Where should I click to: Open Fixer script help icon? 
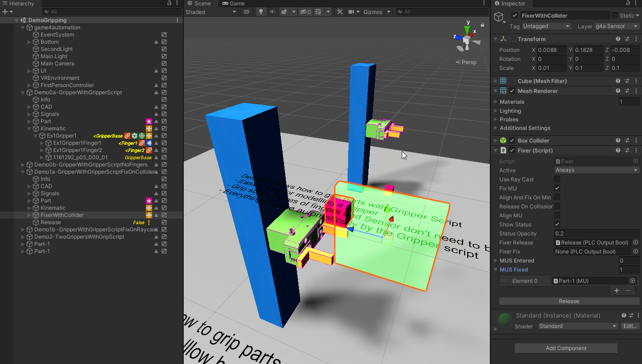[618, 151]
